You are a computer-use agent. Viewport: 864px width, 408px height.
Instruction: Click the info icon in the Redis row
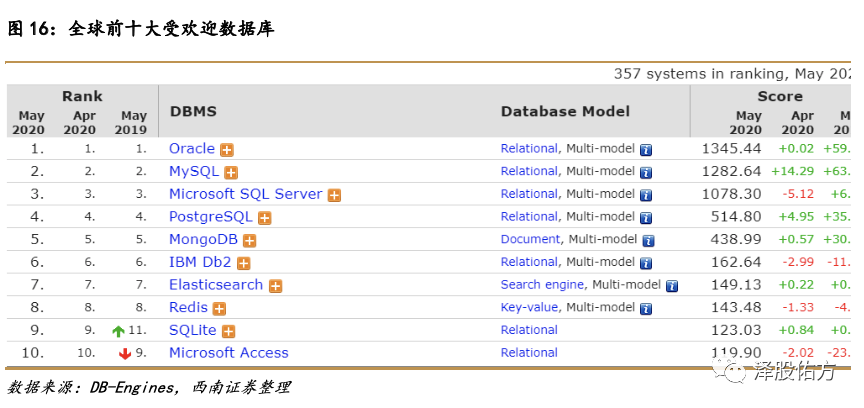click(x=646, y=309)
